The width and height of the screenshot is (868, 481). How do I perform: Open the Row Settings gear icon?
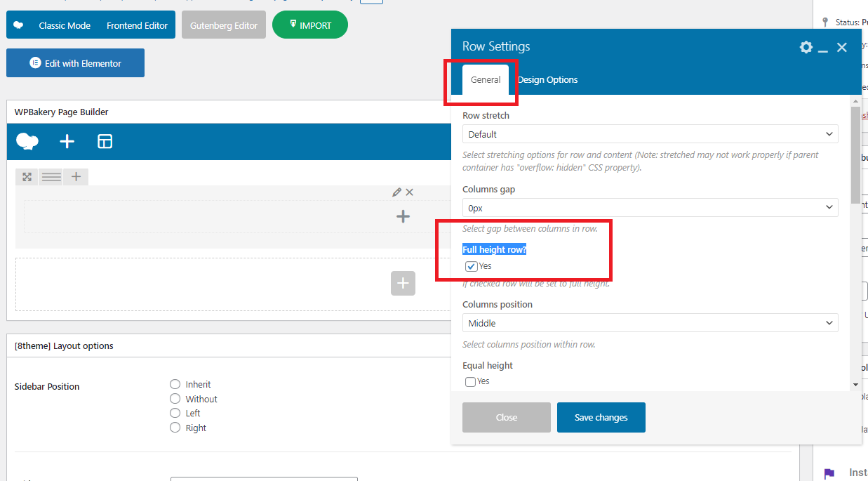click(806, 47)
